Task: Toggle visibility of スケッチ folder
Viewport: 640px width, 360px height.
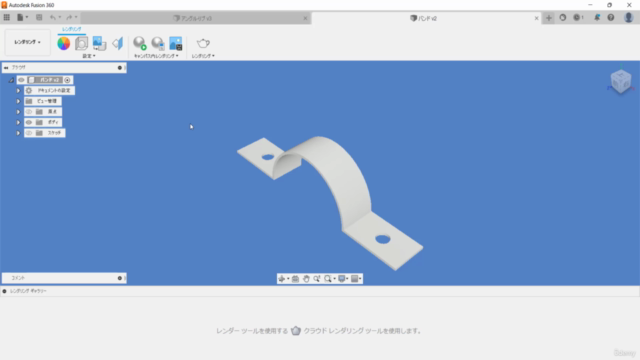Action: (x=29, y=133)
